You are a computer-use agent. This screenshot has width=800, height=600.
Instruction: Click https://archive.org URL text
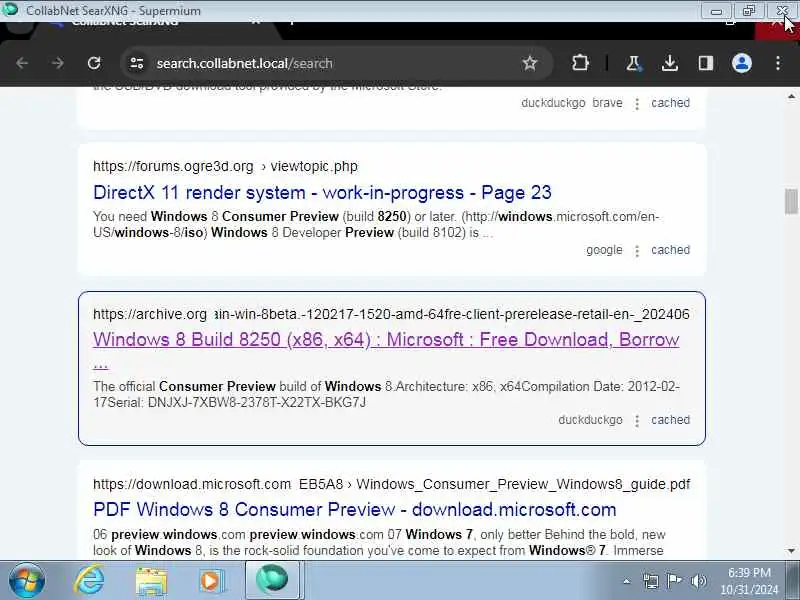[149, 314]
